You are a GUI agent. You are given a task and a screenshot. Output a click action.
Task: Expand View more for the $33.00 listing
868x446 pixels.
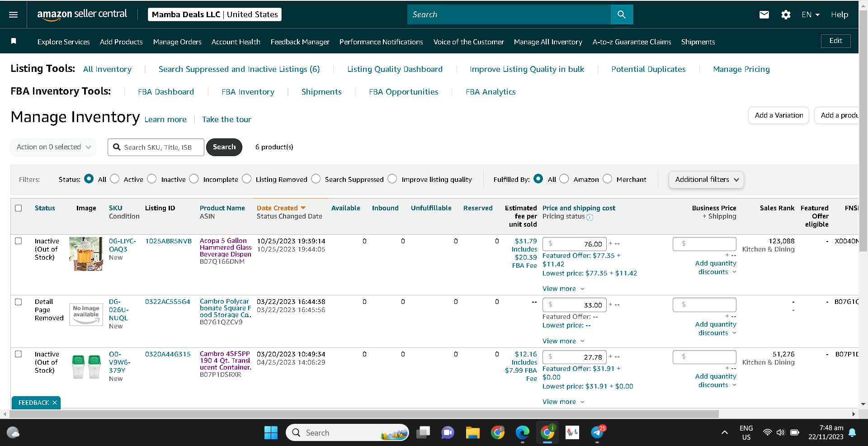[x=563, y=341]
